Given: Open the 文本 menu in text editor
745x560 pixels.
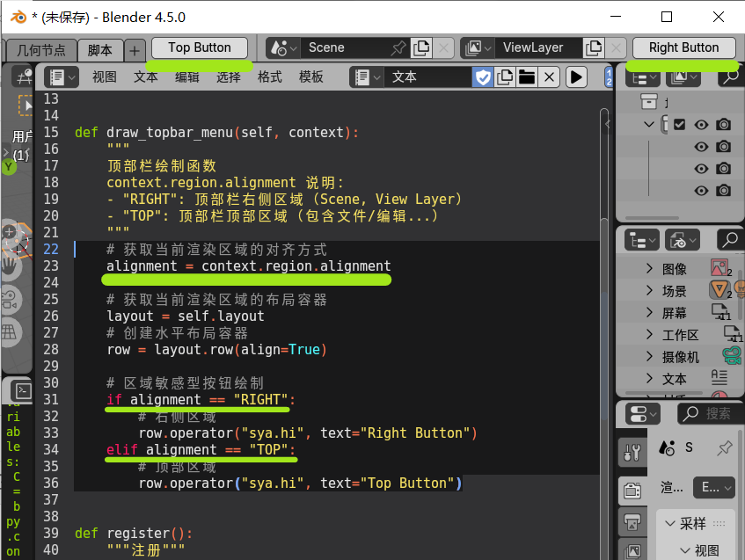Looking at the screenshot, I should pyautogui.click(x=145, y=77).
